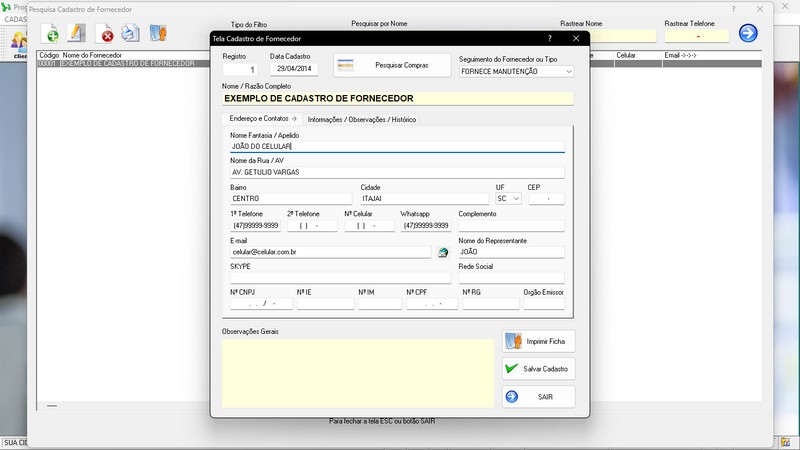
Task: Exit the dialog with the SAIR button
Action: pyautogui.click(x=539, y=397)
